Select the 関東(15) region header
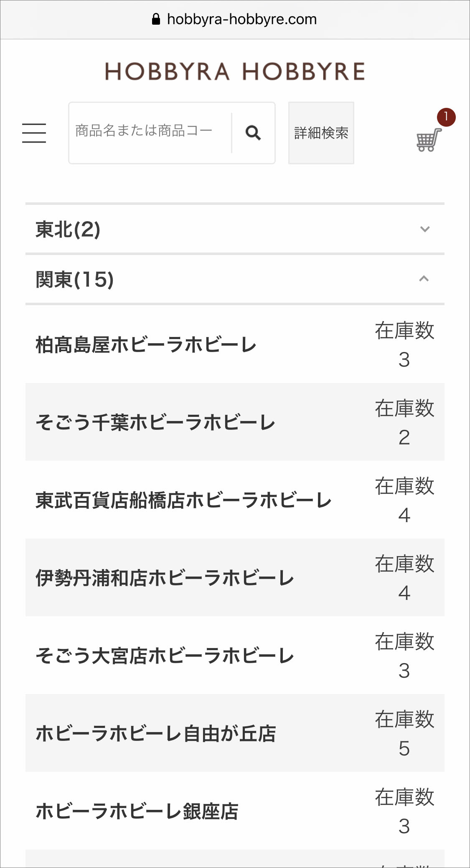This screenshot has height=868, width=470. [74, 279]
